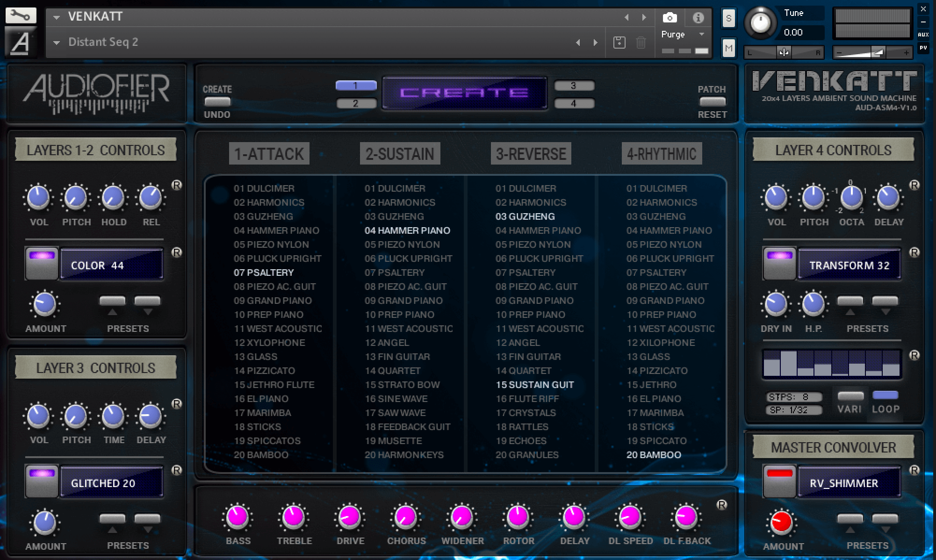Choose 16 SINE WAVE in the Sustain column
The height and width of the screenshot is (560, 936).
click(x=396, y=399)
